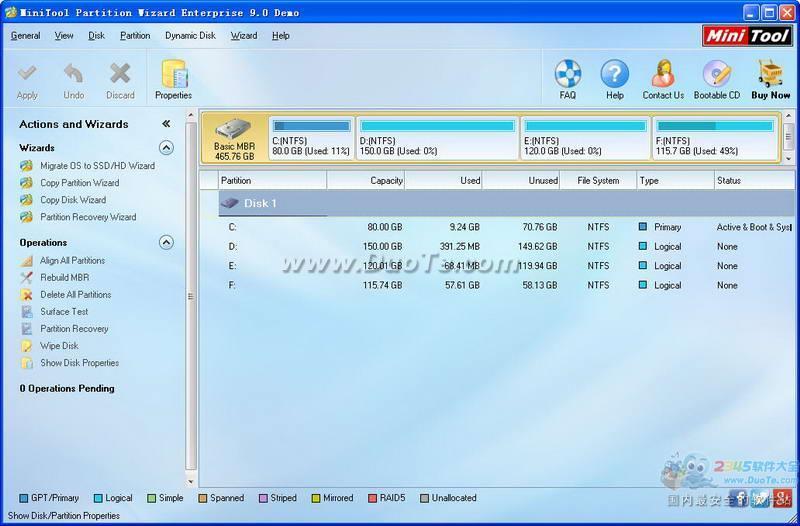Click Active & Boot status text
Image resolution: width=800 pixels, height=526 pixels.
753,227
